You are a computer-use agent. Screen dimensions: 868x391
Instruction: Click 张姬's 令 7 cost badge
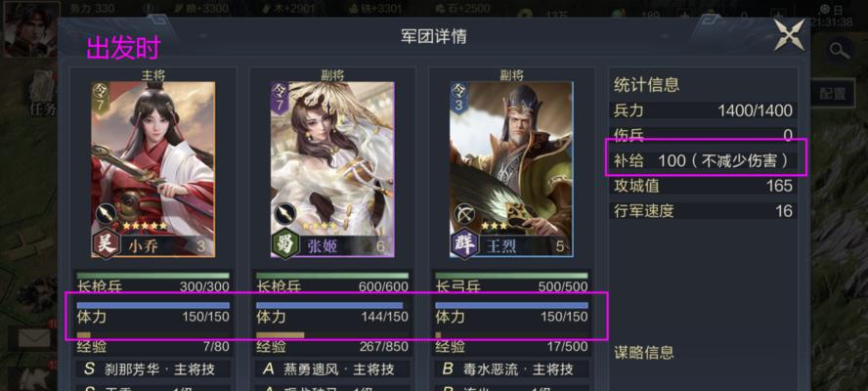tap(280, 98)
